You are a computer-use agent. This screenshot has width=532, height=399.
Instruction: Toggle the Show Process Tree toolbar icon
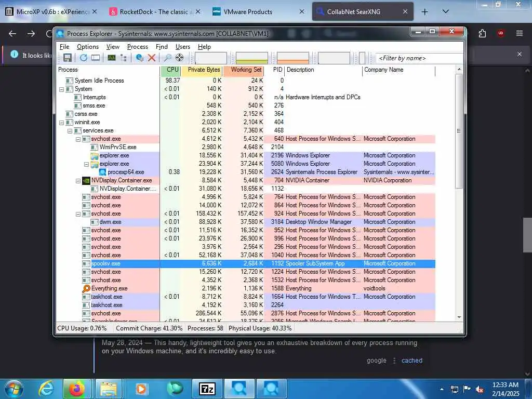pyautogui.click(x=124, y=58)
